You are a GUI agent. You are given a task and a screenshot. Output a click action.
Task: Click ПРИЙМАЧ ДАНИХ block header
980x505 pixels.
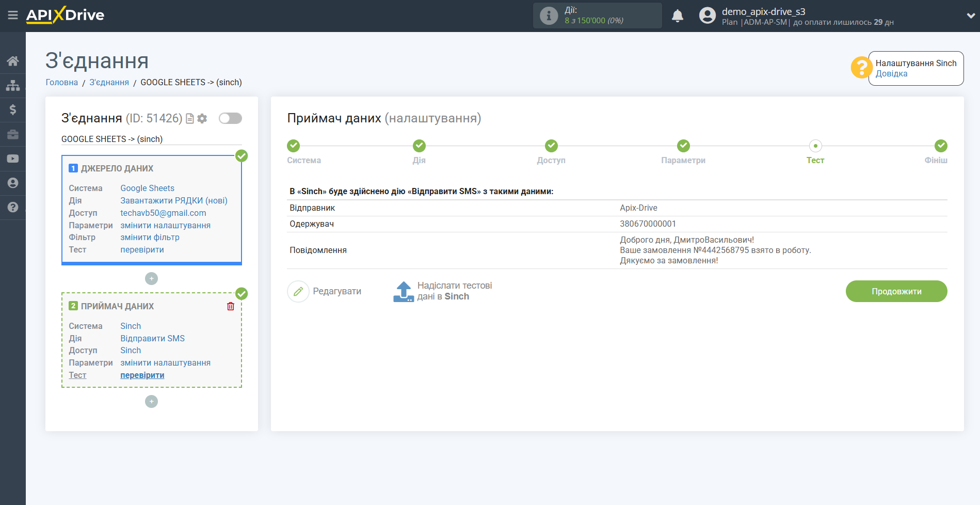[118, 306]
